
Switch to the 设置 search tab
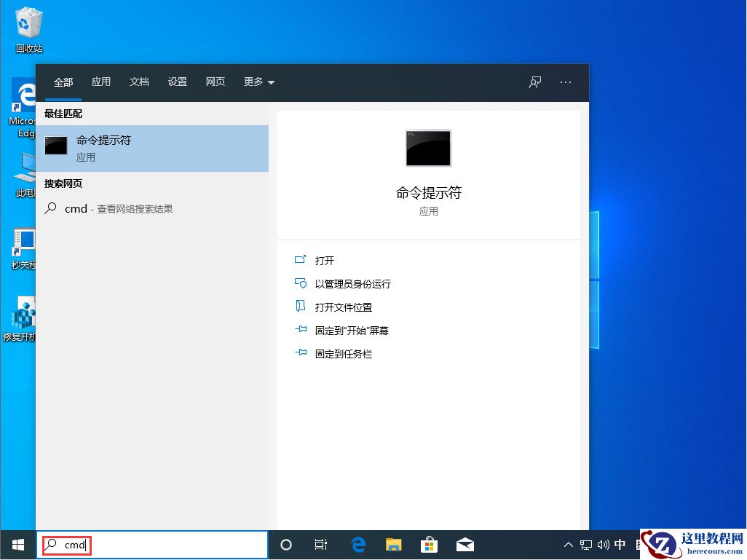tap(177, 82)
